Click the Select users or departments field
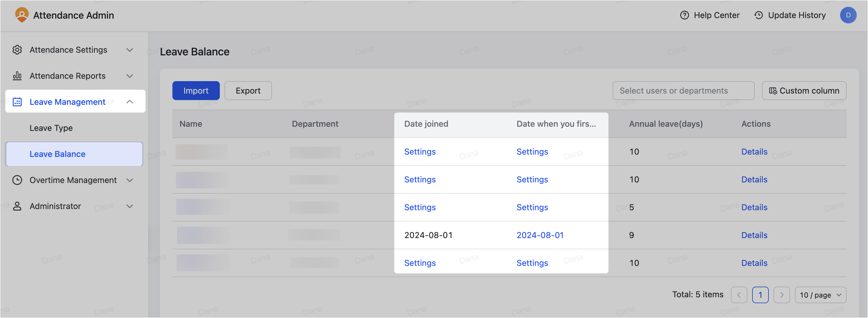 [x=683, y=90]
